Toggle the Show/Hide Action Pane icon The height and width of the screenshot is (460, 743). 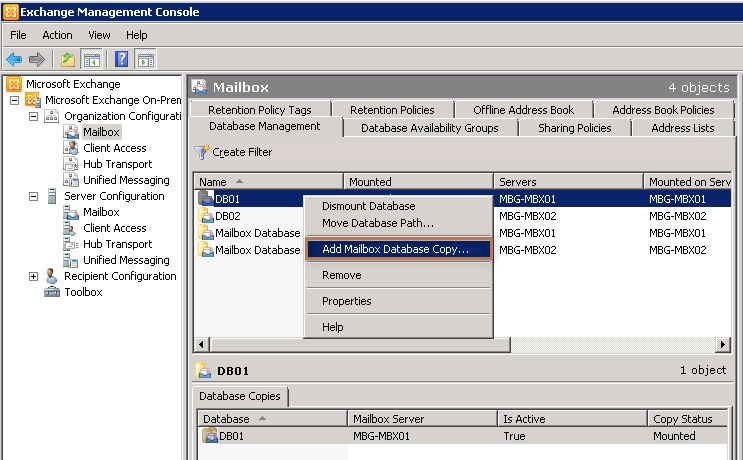(x=145, y=60)
